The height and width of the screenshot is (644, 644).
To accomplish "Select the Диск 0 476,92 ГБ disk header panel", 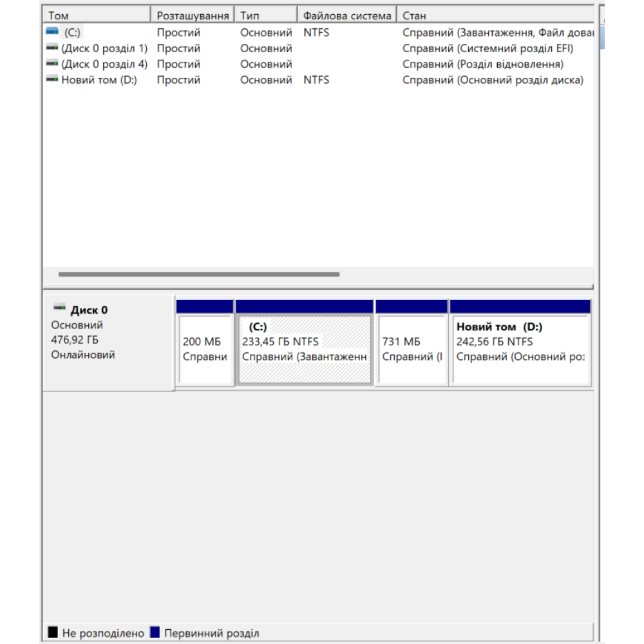I will coord(108,341).
